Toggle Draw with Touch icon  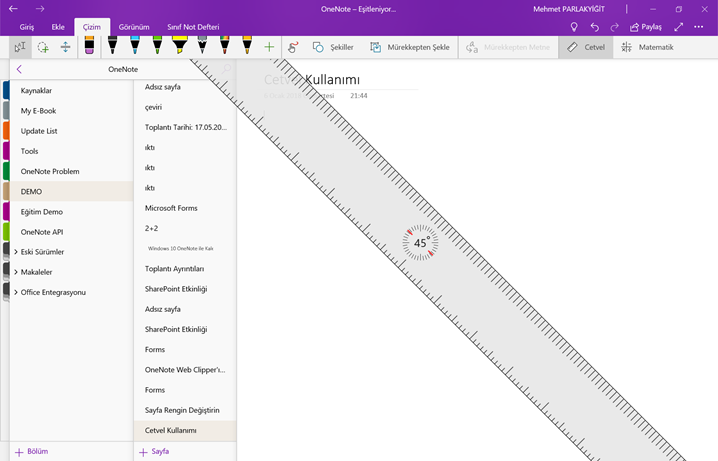click(x=293, y=47)
